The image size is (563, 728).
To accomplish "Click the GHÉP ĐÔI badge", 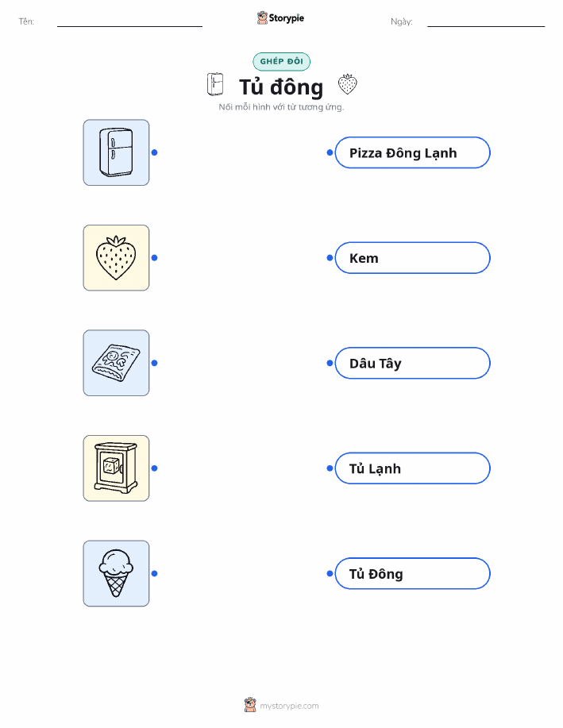I will tap(281, 62).
